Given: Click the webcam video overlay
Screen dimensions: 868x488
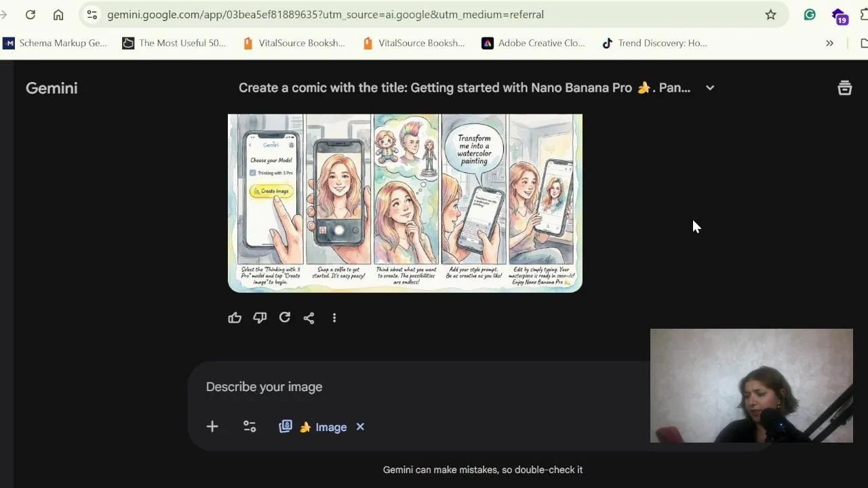Looking at the screenshot, I should point(751,386).
